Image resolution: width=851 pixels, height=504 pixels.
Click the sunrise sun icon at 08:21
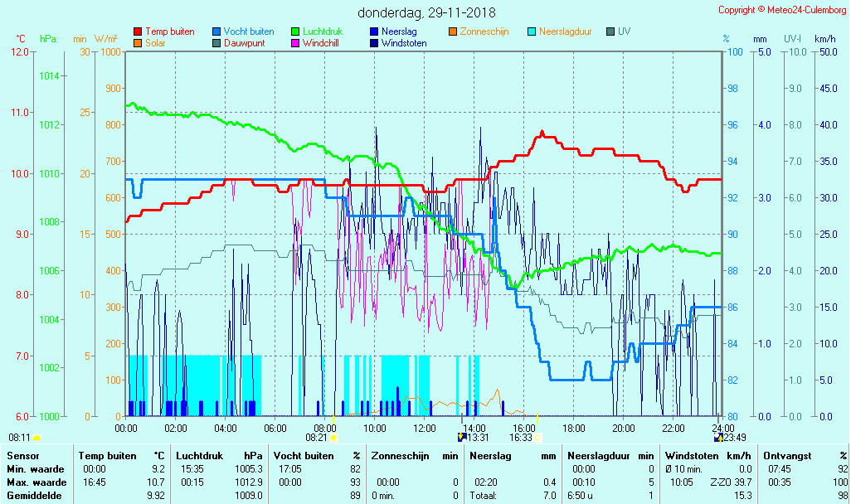tap(333, 438)
